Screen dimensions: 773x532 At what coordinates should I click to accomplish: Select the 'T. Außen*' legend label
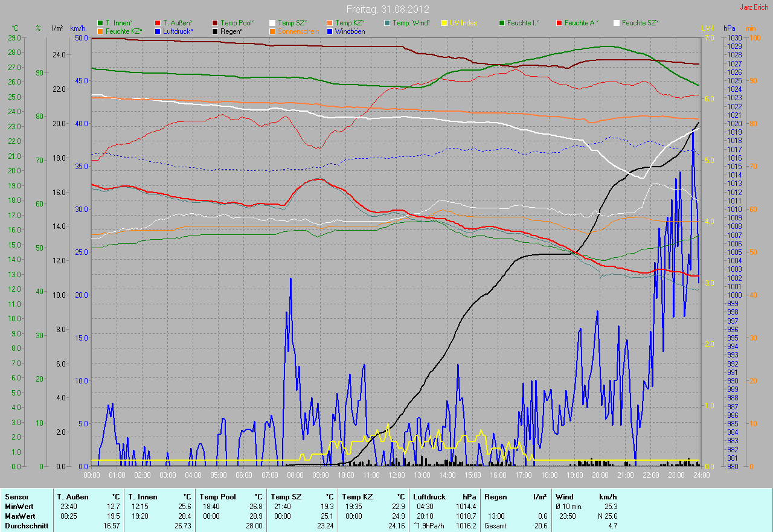pyautogui.click(x=178, y=23)
